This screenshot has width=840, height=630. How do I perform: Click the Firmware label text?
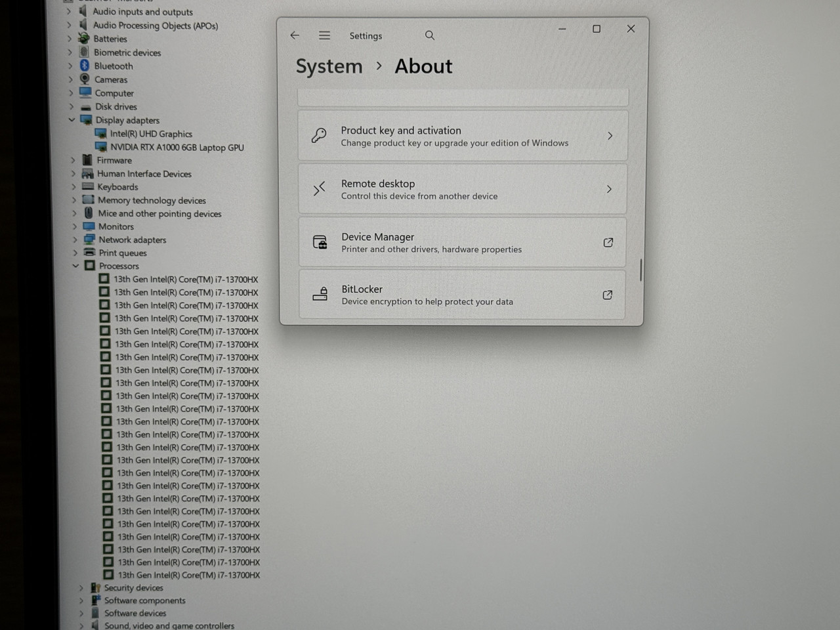pyautogui.click(x=114, y=160)
